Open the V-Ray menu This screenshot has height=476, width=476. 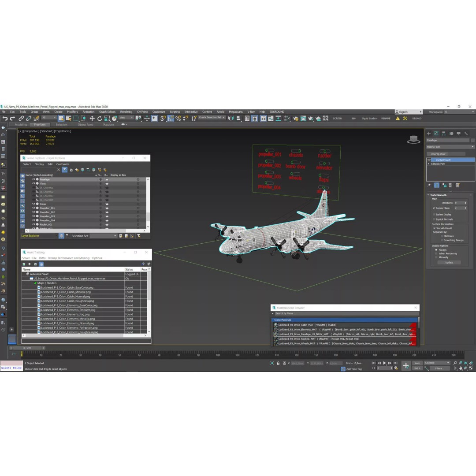pos(251,112)
